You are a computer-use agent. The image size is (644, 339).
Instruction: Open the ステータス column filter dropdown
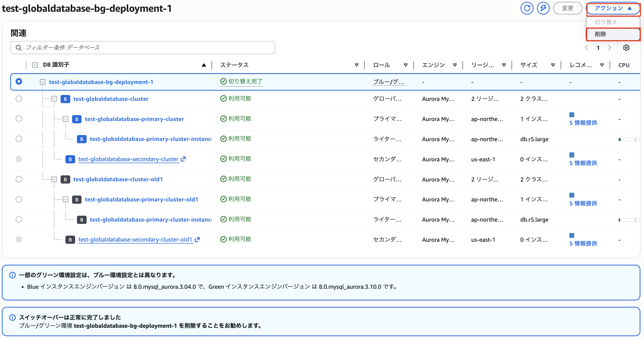pos(356,65)
